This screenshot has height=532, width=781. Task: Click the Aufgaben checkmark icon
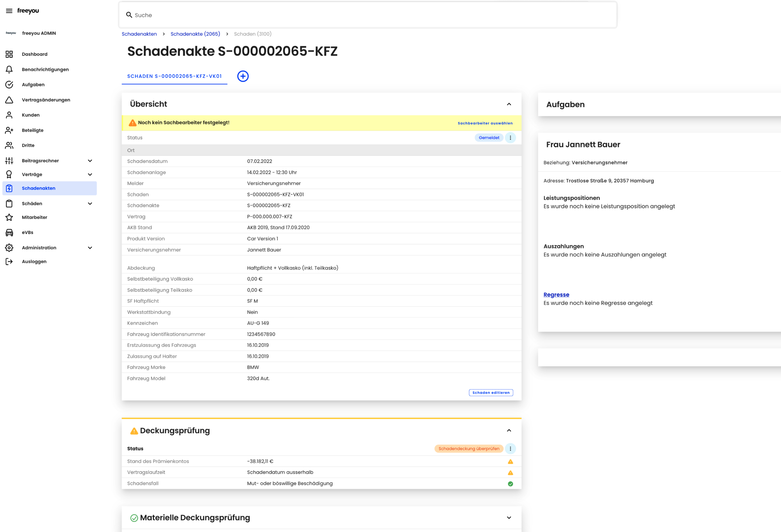[x=9, y=85]
